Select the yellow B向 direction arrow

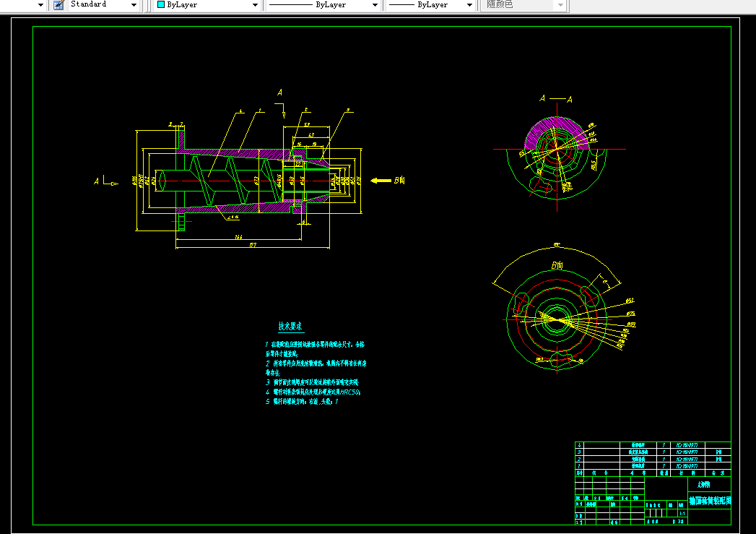pos(381,181)
